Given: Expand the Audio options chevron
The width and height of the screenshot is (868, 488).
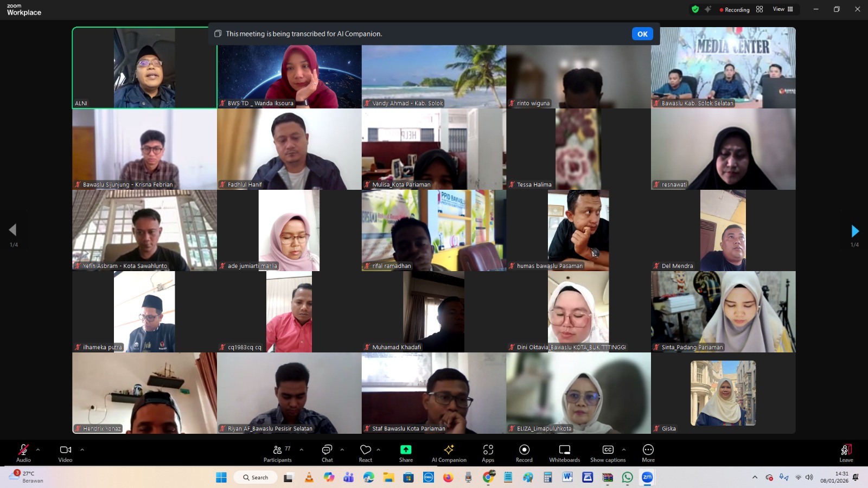Looking at the screenshot, I should [x=38, y=449].
